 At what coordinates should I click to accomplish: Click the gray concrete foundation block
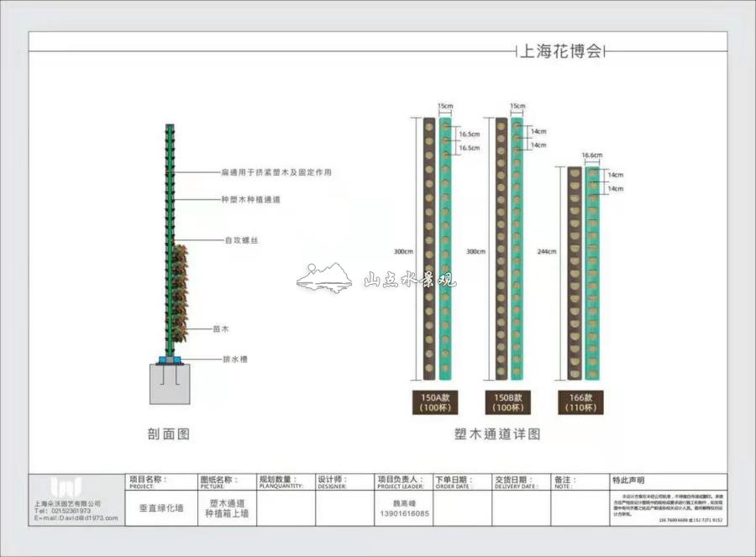click(x=170, y=383)
